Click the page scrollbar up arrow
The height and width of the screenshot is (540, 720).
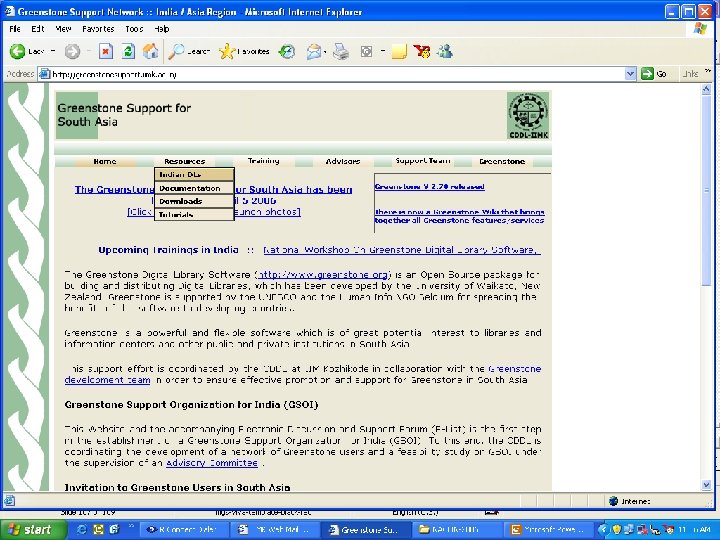point(706,90)
